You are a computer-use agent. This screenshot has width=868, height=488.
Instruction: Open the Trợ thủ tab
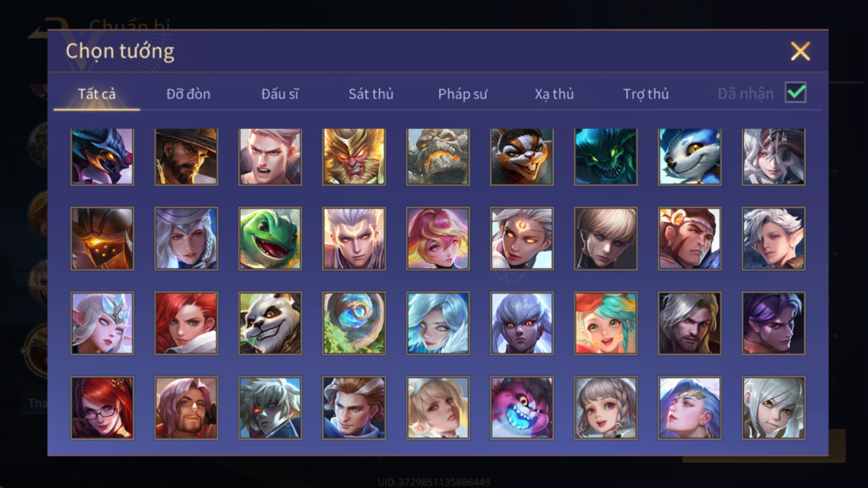coord(646,94)
